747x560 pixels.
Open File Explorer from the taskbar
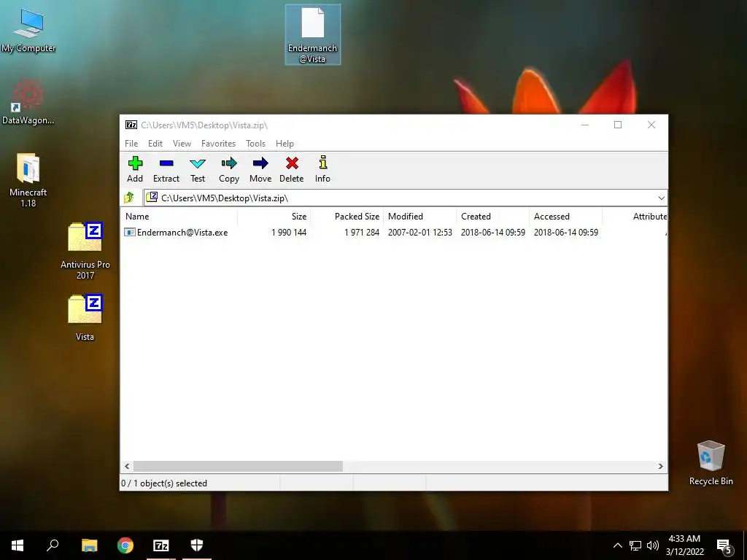point(89,545)
